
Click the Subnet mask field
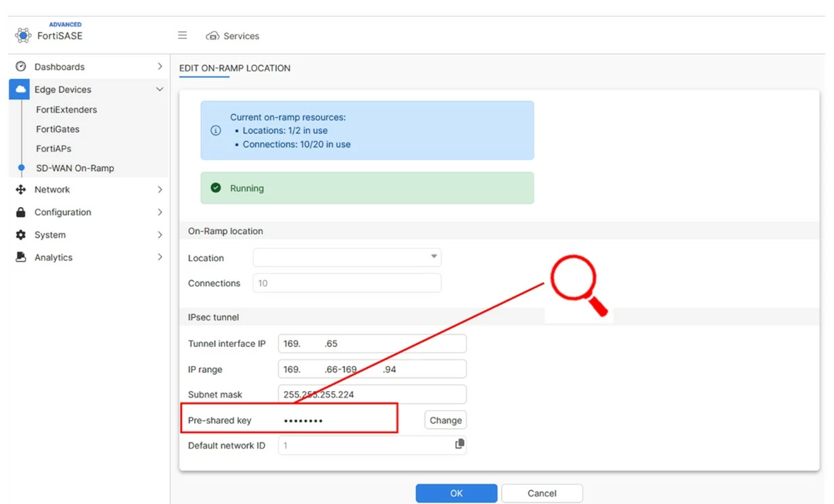point(372,394)
